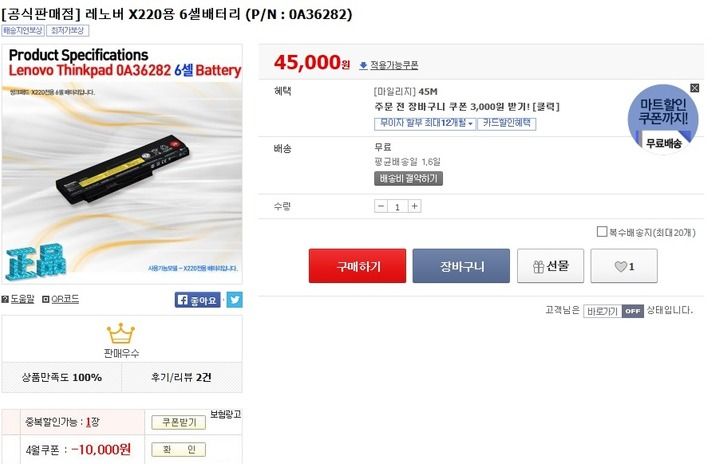The width and height of the screenshot is (720, 464).
Task: Click the 선물 gift button
Action: pyautogui.click(x=550, y=266)
